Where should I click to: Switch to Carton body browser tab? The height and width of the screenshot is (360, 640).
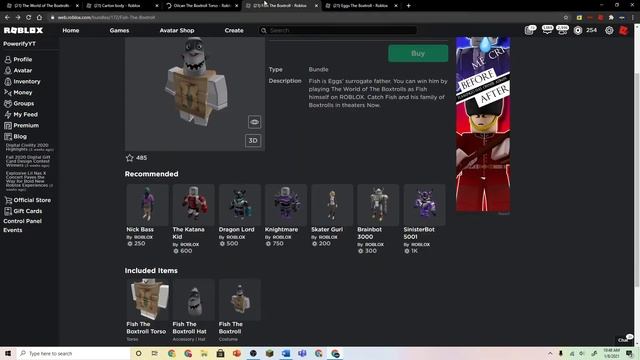pos(122,6)
